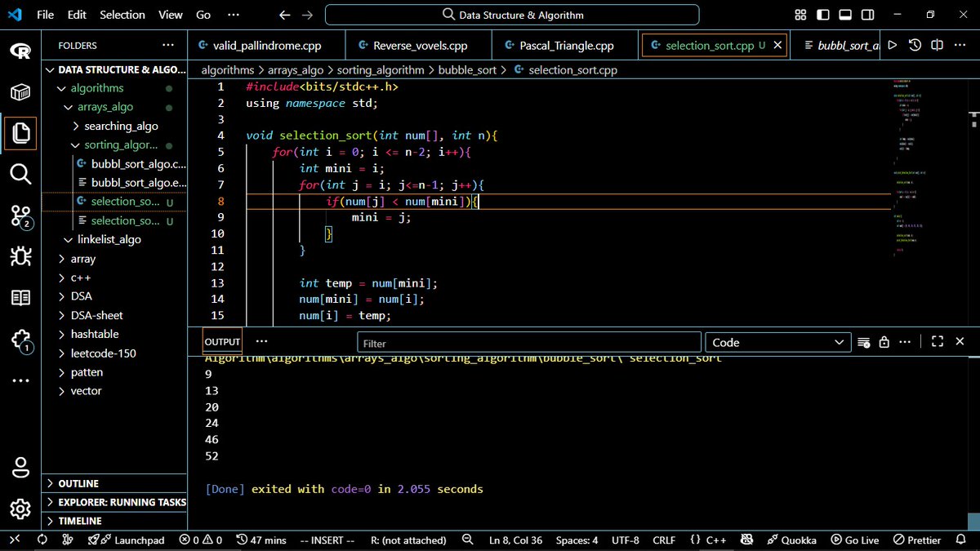Click the zoom magnifier in status bar

468,540
